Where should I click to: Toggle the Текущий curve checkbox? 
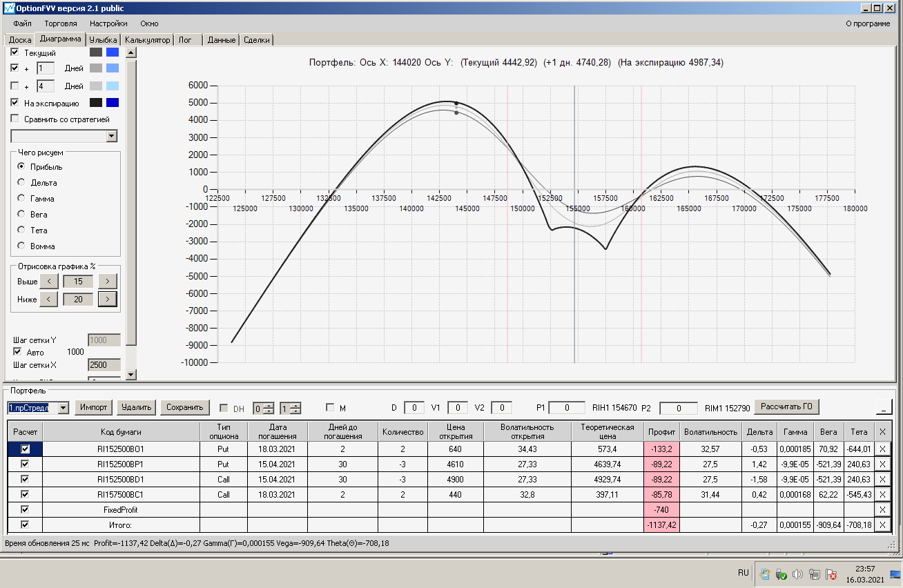[15, 52]
